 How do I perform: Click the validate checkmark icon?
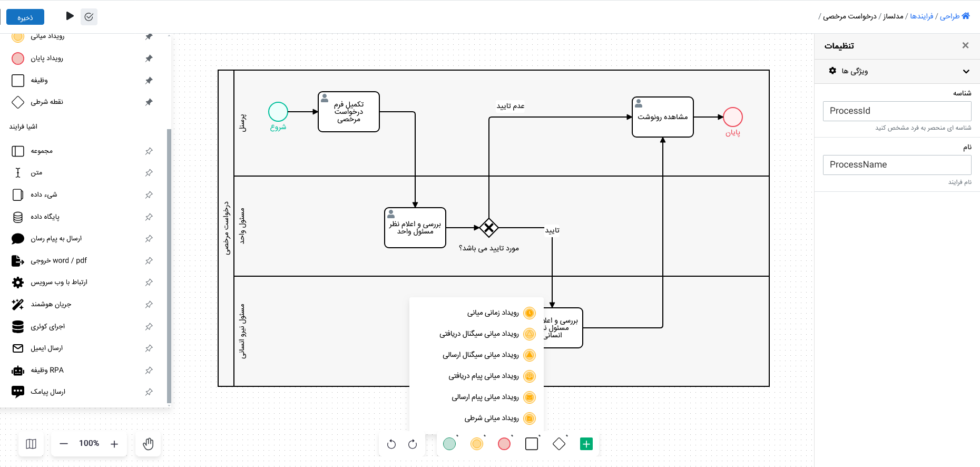(89, 17)
